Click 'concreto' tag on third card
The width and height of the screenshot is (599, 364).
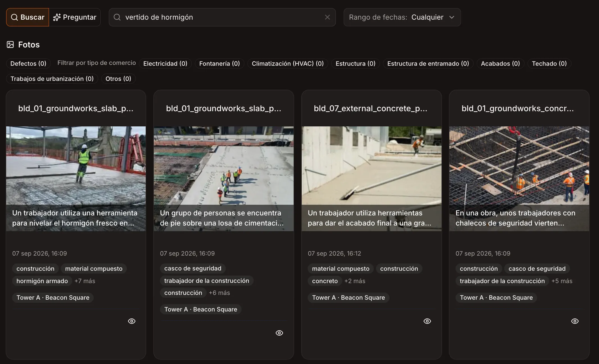[325, 281]
